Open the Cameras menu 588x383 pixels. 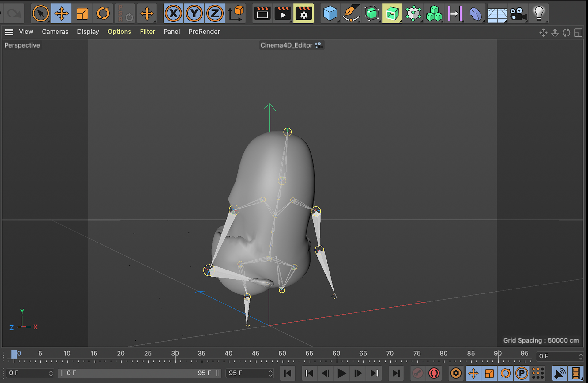(55, 32)
